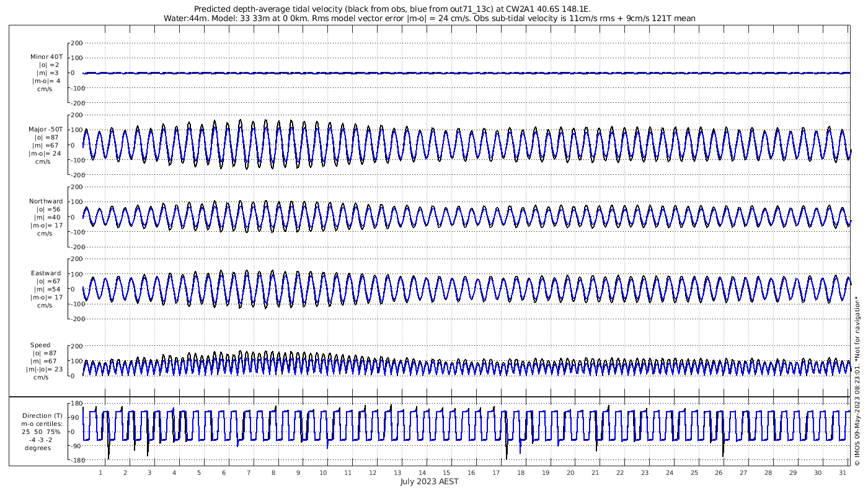This screenshot has width=868, height=496.
Task: Click the 'degrees' unit label in Direction panel
Action: point(38,448)
